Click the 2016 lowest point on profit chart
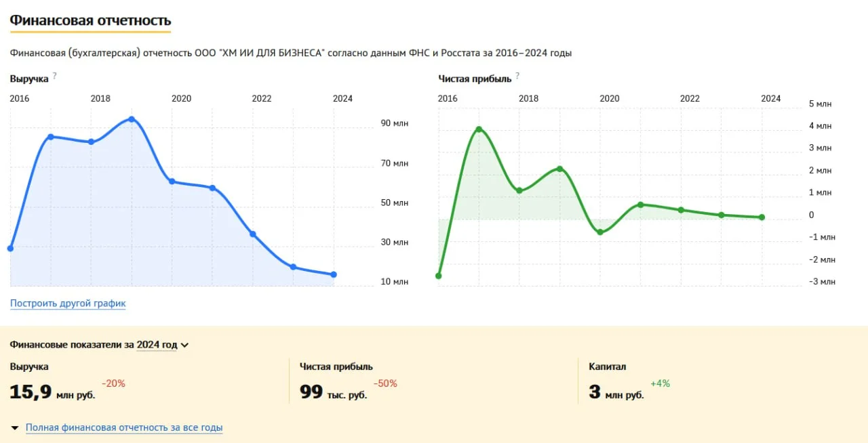Image resolution: width=868 pixels, height=443 pixels. coord(439,276)
